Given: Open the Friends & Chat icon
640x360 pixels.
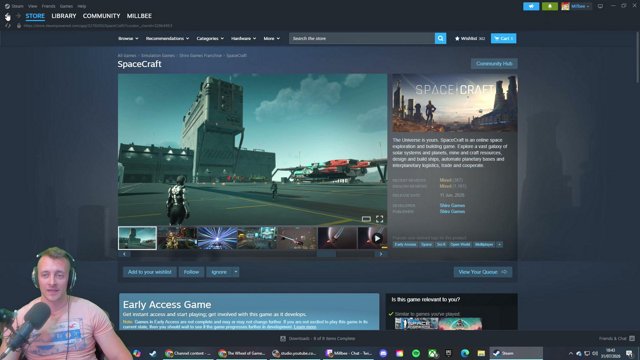Looking at the screenshot, I should 632,338.
